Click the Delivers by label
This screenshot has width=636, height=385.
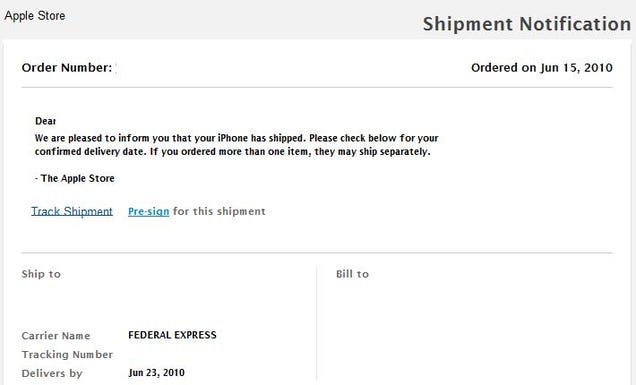point(52,373)
